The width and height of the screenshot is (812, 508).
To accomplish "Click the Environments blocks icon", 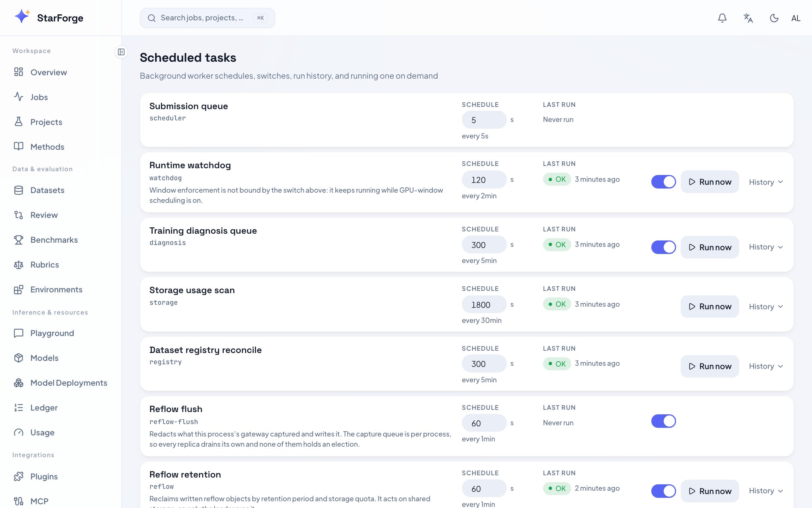I will (18, 289).
